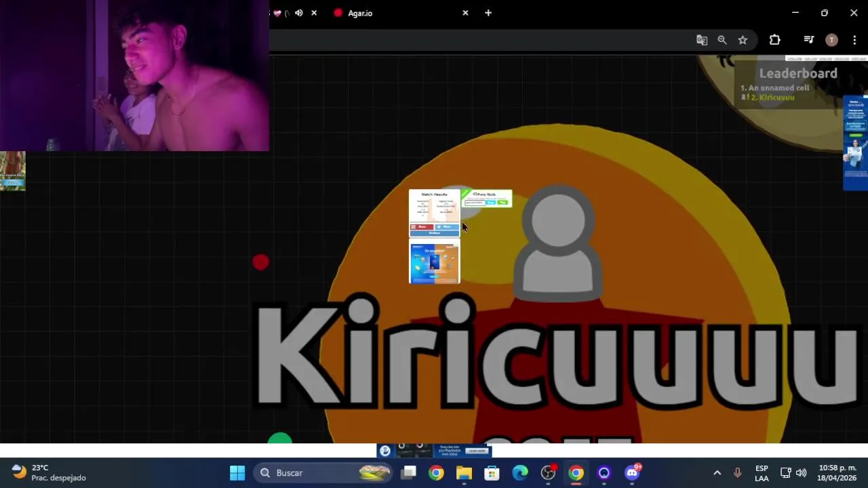Viewport: 868px width, 488px height.
Task: Open the OBS Studio icon in taskbar
Action: pos(548,473)
